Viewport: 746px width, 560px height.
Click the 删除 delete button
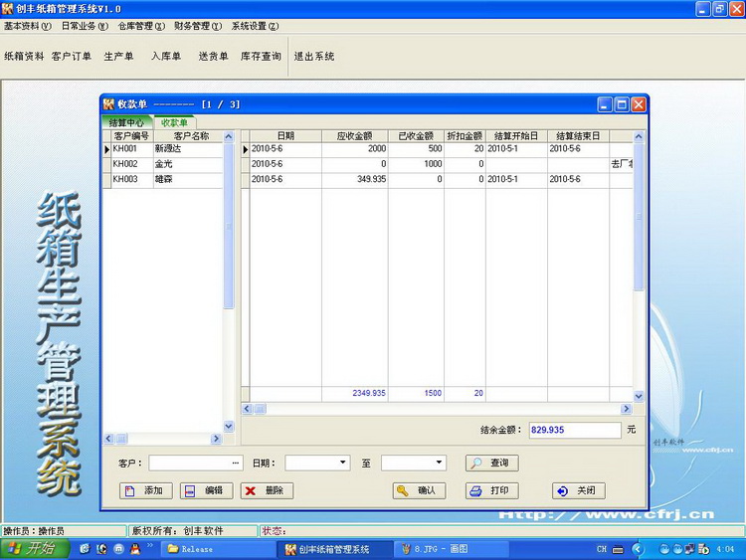tap(267, 490)
